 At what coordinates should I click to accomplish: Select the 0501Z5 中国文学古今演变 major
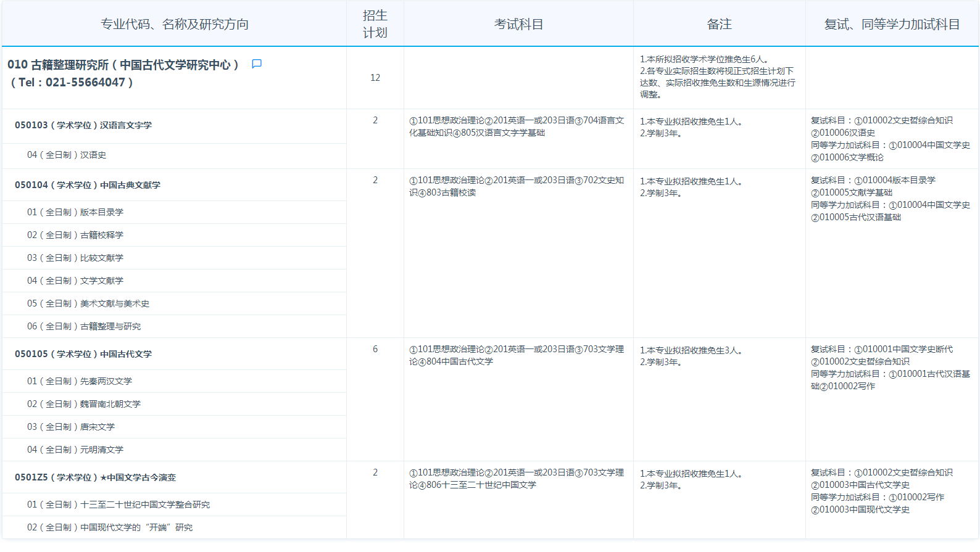click(95, 477)
